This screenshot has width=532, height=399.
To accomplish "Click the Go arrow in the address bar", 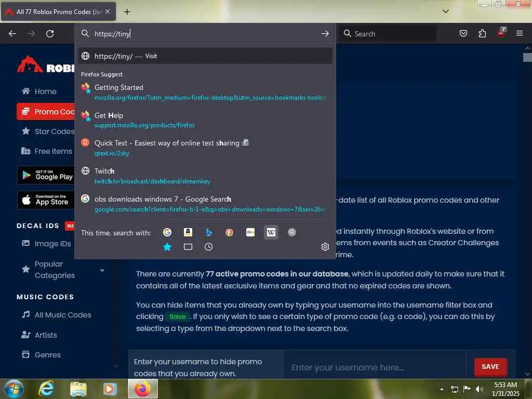I will coord(325,34).
